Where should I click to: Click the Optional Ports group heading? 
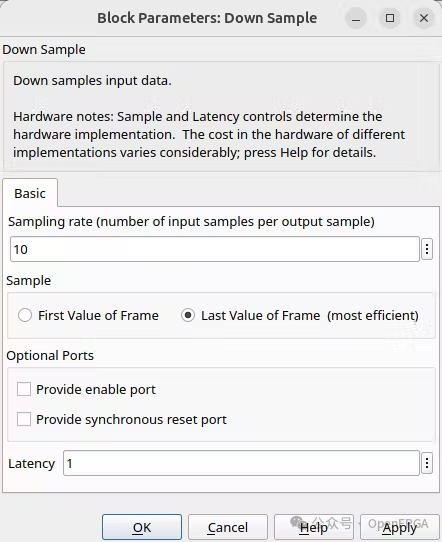50,356
